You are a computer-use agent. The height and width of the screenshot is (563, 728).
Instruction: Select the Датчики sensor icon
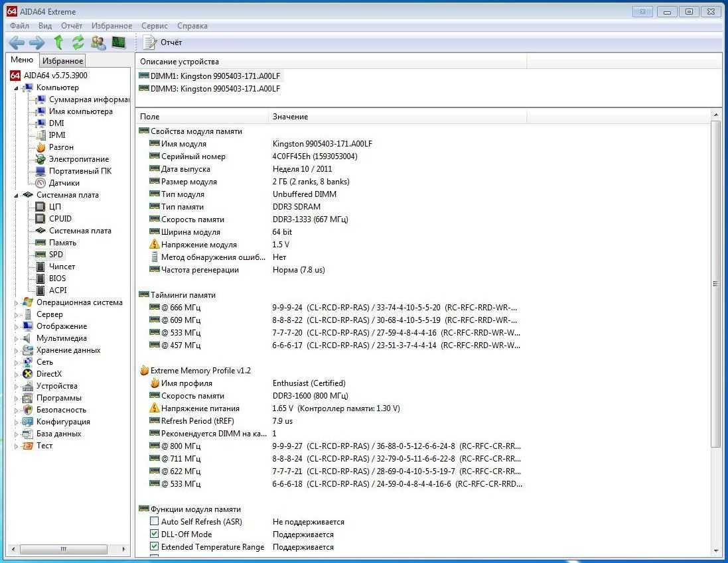click(x=41, y=183)
